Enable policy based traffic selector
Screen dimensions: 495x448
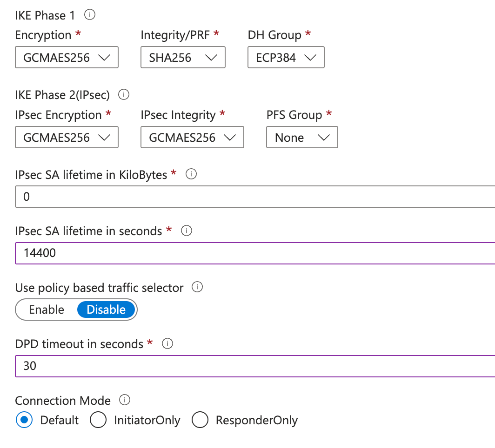point(47,310)
